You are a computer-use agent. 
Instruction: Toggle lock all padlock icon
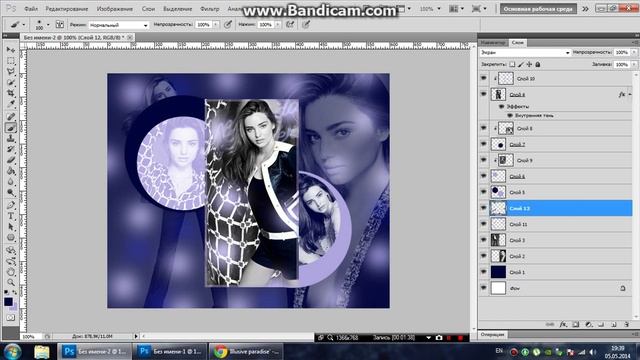click(538, 64)
